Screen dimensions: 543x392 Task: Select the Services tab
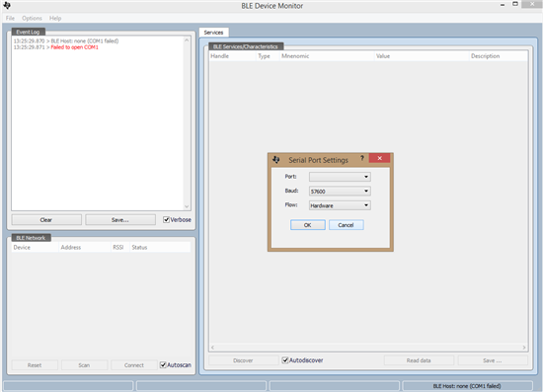[x=213, y=33]
